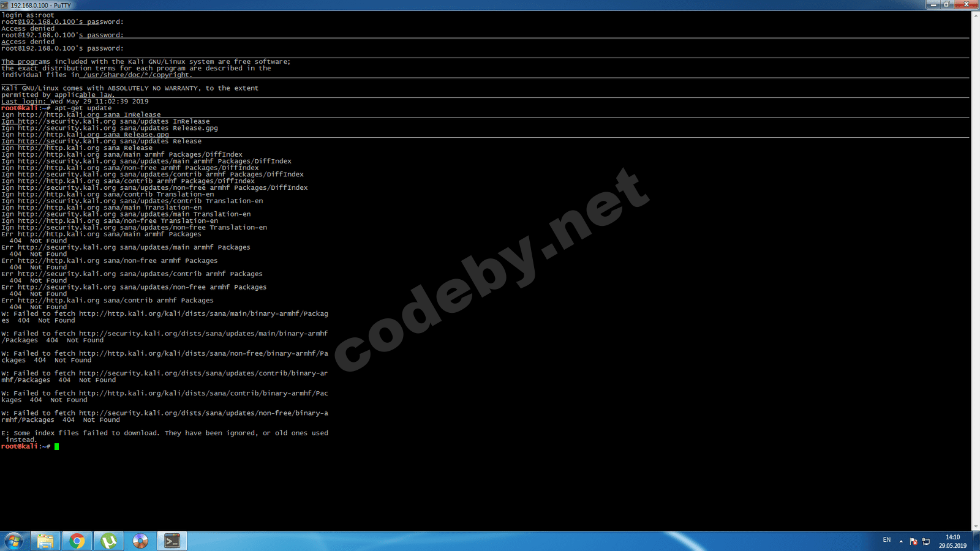Minimize the PuTTY window

point(933,5)
